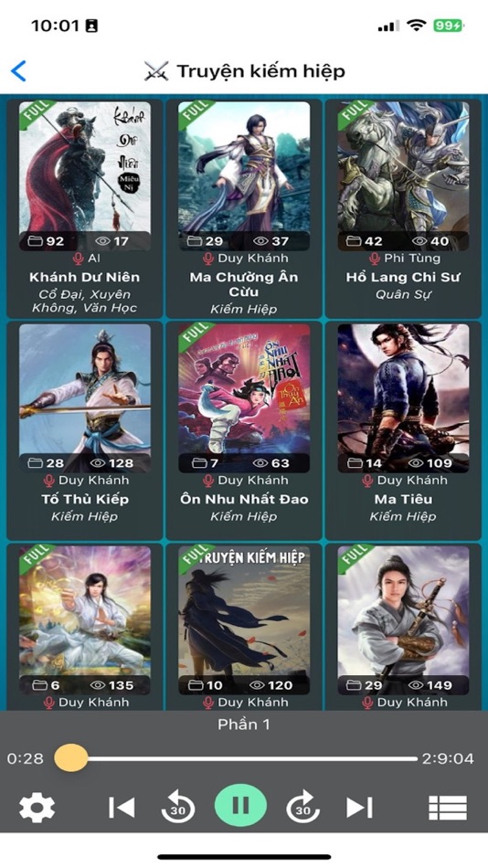488x868 pixels.
Task: Select Hổ Lang Chi Sư cover
Action: click(x=403, y=176)
